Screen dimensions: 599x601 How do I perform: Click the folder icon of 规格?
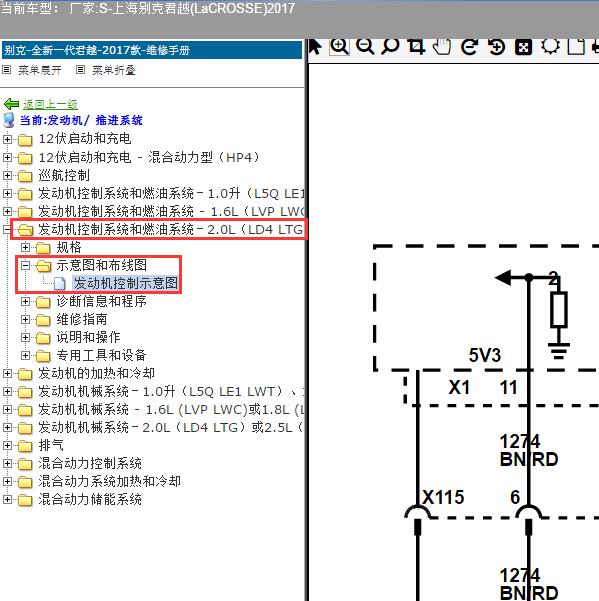(x=43, y=248)
